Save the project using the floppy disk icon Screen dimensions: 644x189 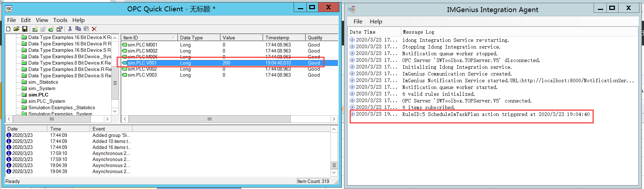tap(25, 29)
